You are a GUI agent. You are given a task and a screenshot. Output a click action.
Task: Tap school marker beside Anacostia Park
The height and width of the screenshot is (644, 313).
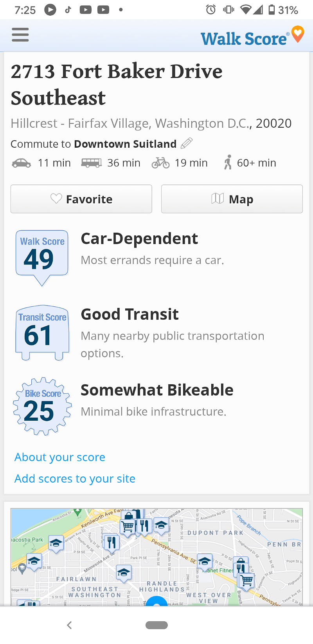click(x=56, y=543)
